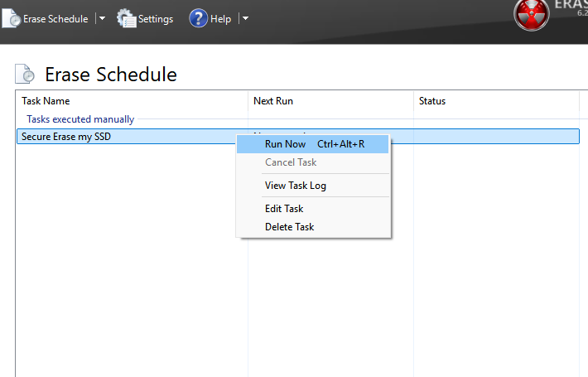
Task: Select Cancel Task in the context menu
Action: click(291, 162)
